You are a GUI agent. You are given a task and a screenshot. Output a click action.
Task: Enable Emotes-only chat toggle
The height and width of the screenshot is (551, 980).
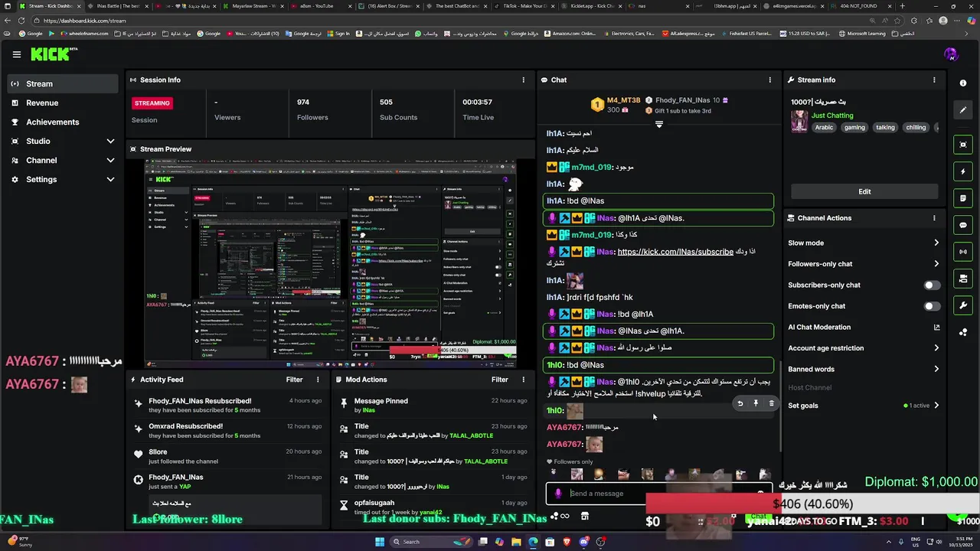pyautogui.click(x=932, y=306)
